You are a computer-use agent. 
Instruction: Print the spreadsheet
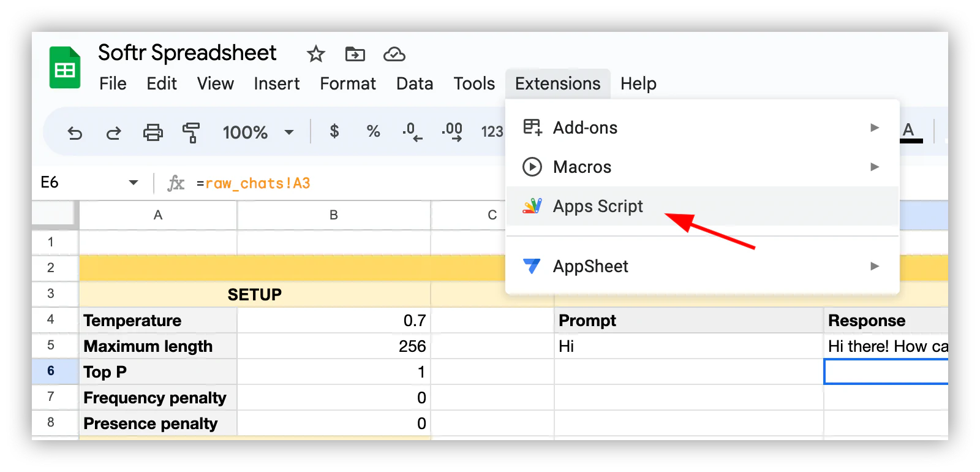click(153, 132)
